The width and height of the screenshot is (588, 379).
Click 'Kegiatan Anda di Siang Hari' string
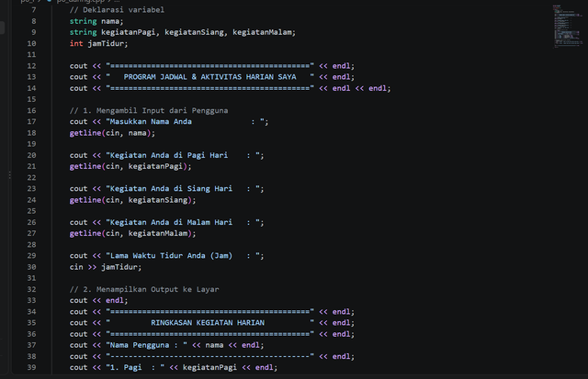pos(171,189)
